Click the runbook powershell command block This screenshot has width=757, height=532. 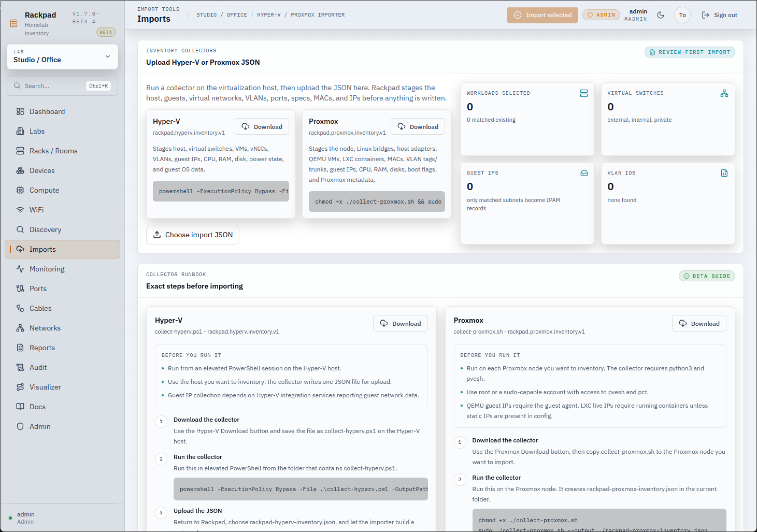pos(301,489)
